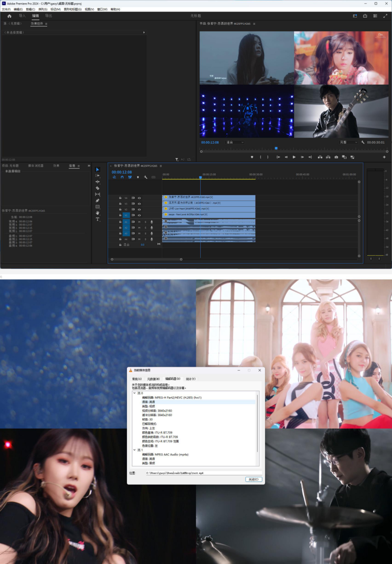
Task: Open the 文件(F) menu
Action: pos(6,9)
